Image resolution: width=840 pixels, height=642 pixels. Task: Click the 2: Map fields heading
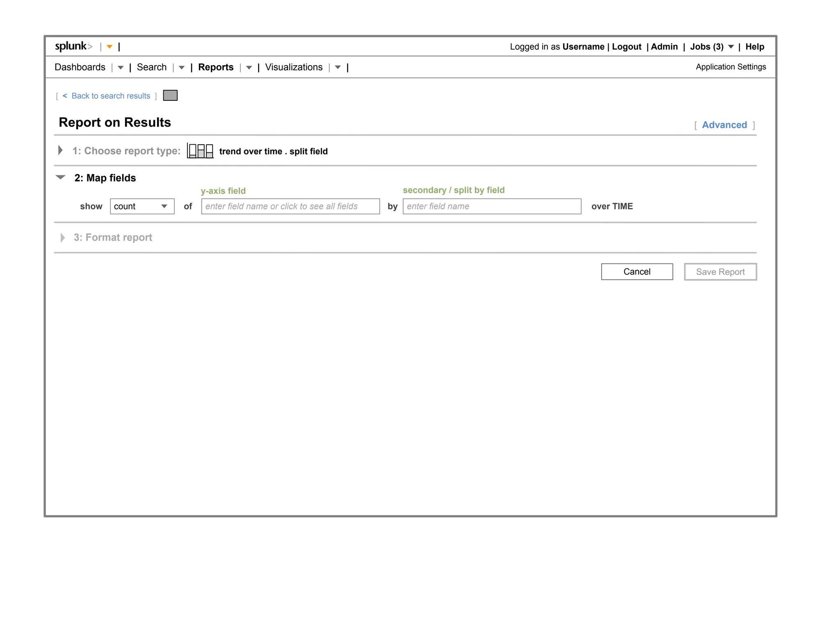[105, 178]
